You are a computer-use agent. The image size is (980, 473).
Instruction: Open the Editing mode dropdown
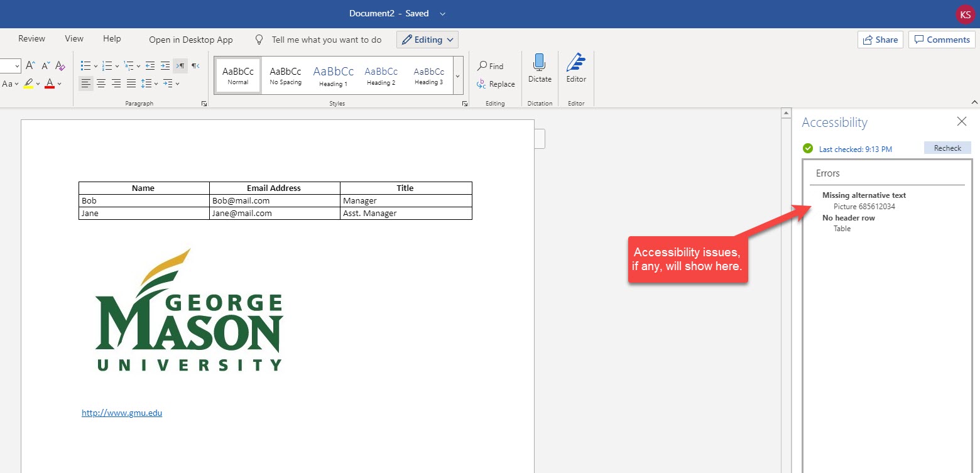click(x=427, y=39)
